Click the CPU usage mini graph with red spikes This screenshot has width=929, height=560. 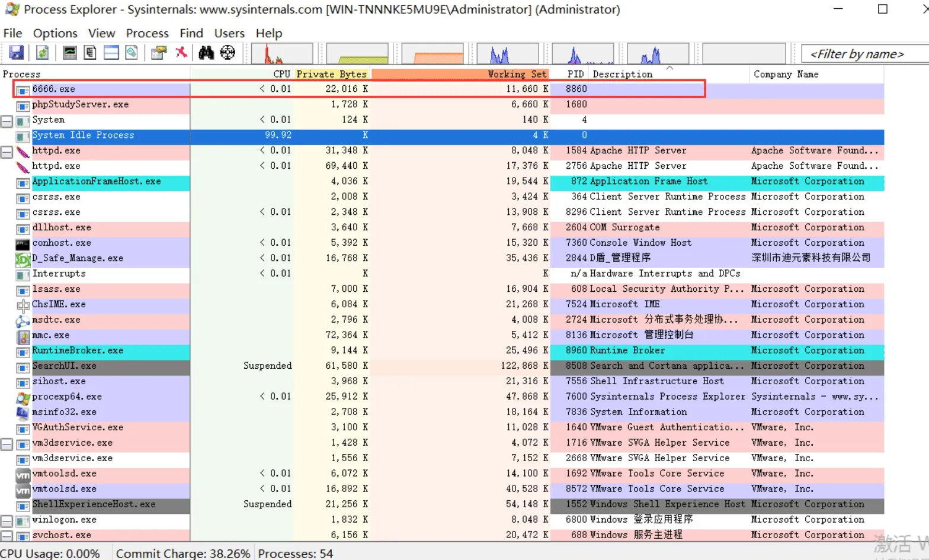(282, 53)
